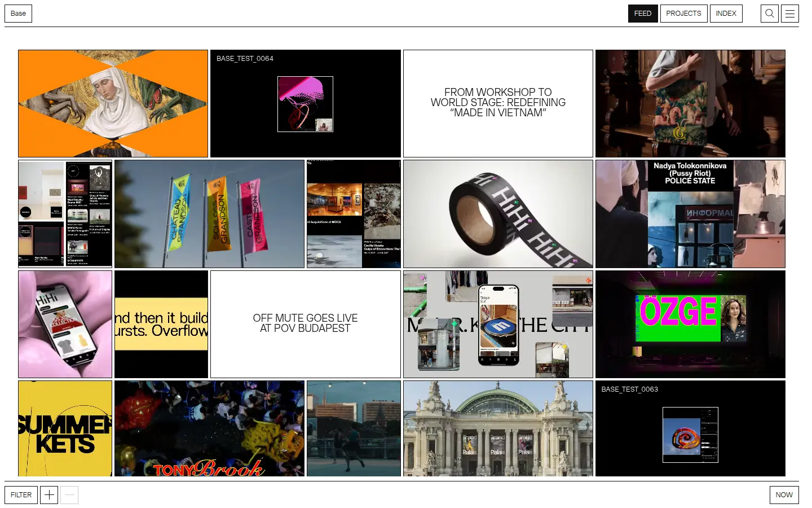Open the hamburger menu icon
This screenshot has height=508, width=812.
(790, 14)
